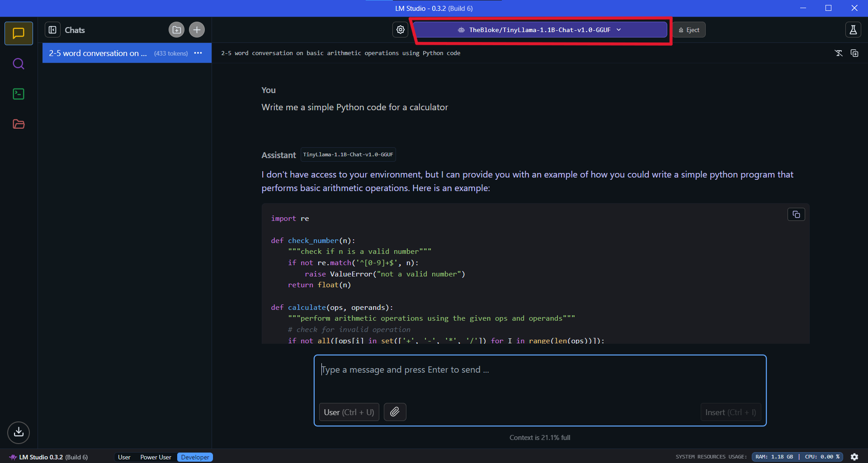
Task: Open the Discover search page icon
Action: [x=19, y=64]
